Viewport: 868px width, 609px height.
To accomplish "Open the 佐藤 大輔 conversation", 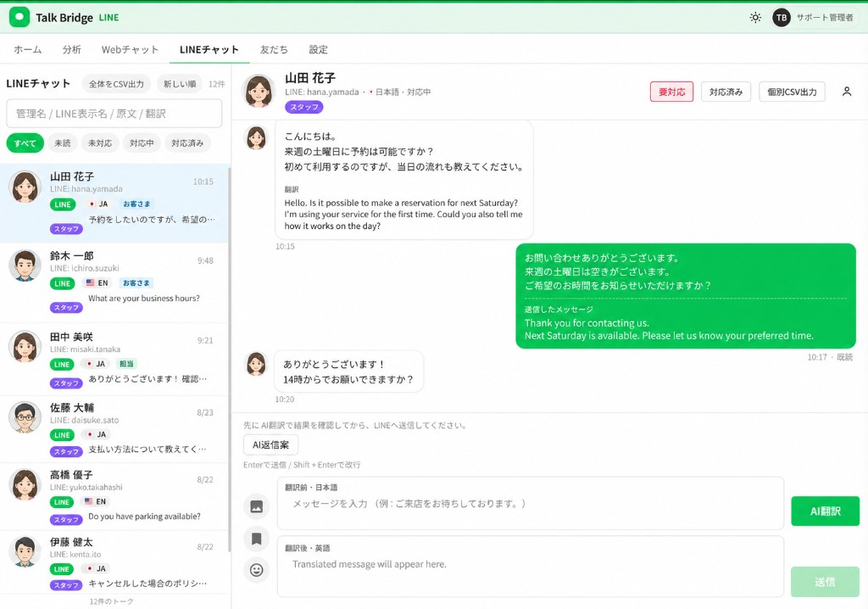I will (114, 429).
